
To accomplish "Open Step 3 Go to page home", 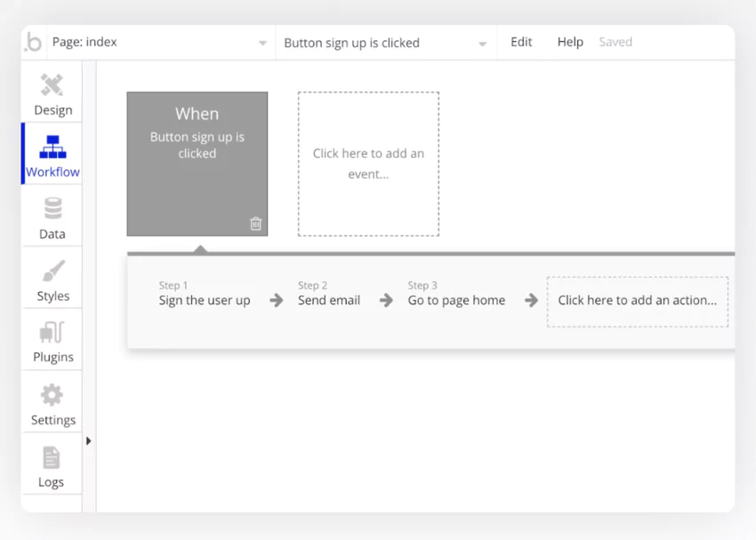I will click(x=455, y=300).
